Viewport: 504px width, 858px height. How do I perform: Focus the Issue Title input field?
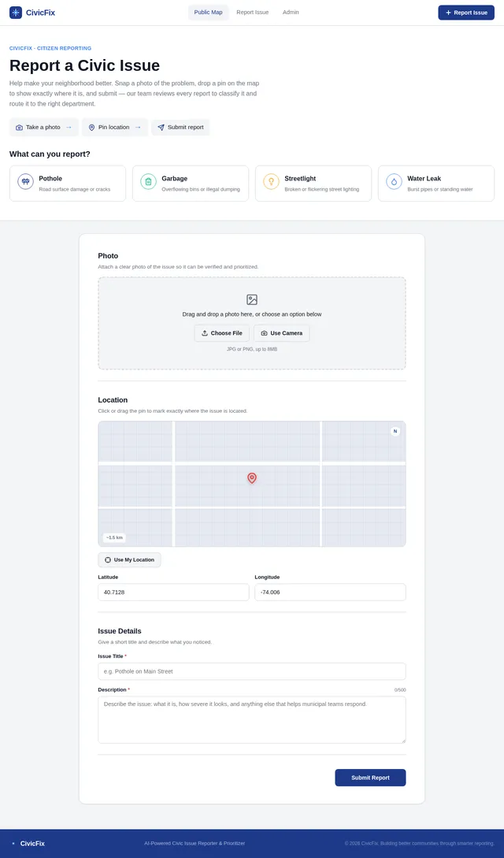(x=252, y=671)
